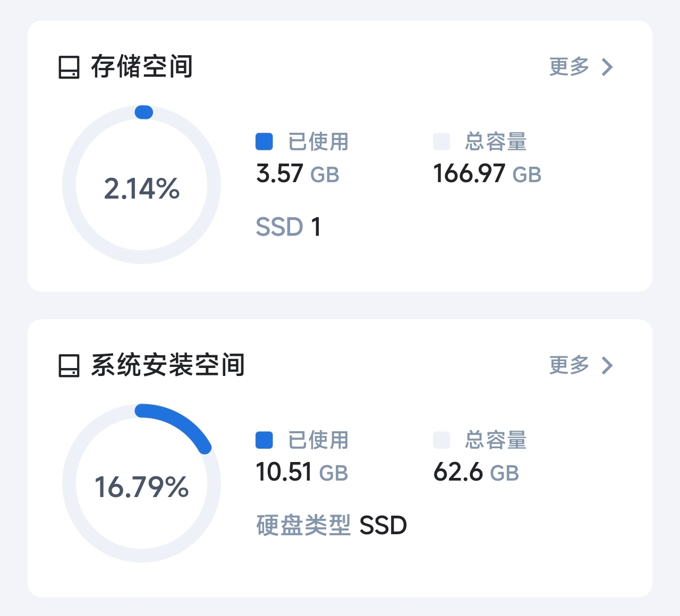Select the 存储空间 card title

142,67
